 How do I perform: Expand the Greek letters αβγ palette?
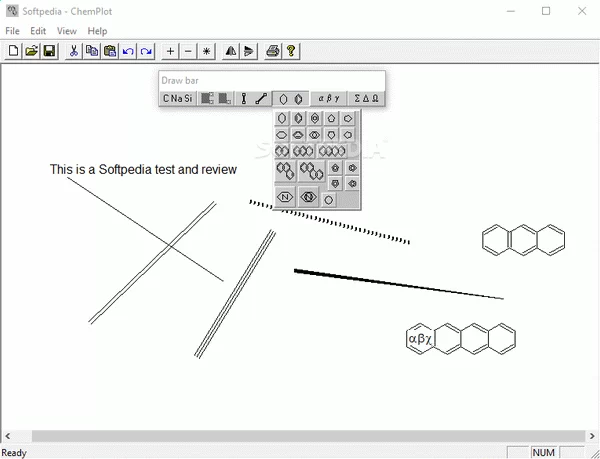(x=329, y=98)
